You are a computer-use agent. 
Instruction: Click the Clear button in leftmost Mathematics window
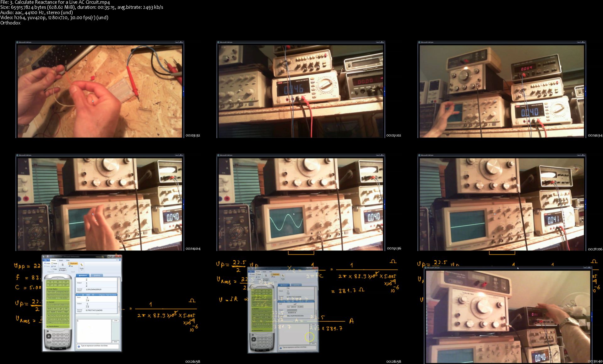pyautogui.click(x=116, y=320)
